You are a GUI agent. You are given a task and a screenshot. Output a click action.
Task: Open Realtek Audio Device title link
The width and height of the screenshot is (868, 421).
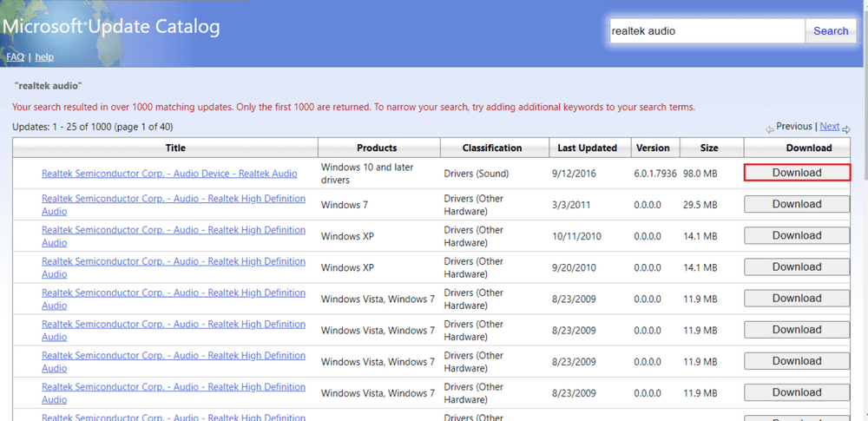coord(169,174)
